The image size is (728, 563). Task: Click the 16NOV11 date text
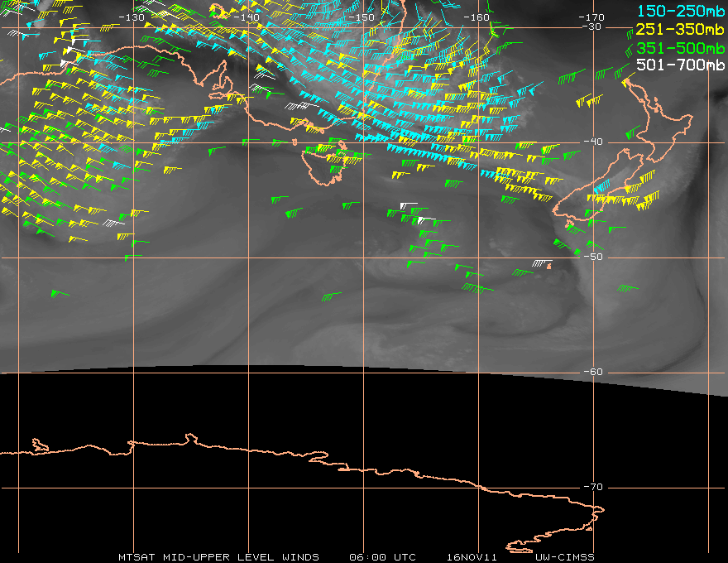(x=472, y=557)
